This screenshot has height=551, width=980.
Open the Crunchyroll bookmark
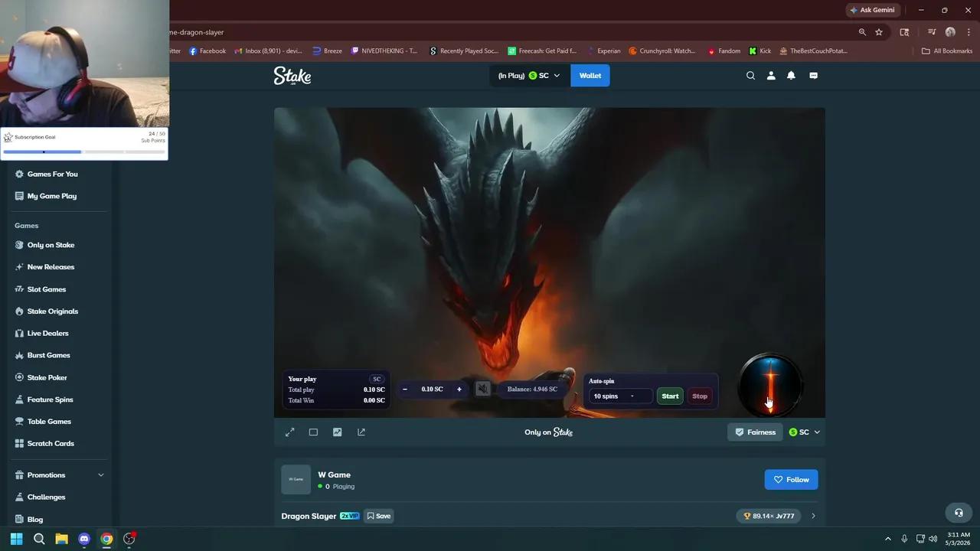point(662,51)
